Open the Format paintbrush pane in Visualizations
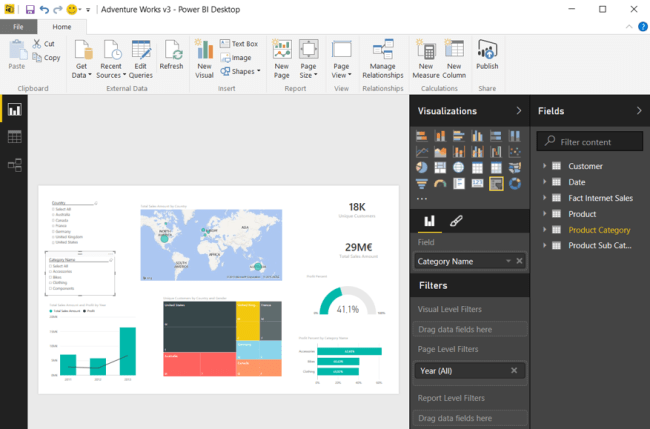 point(456,220)
